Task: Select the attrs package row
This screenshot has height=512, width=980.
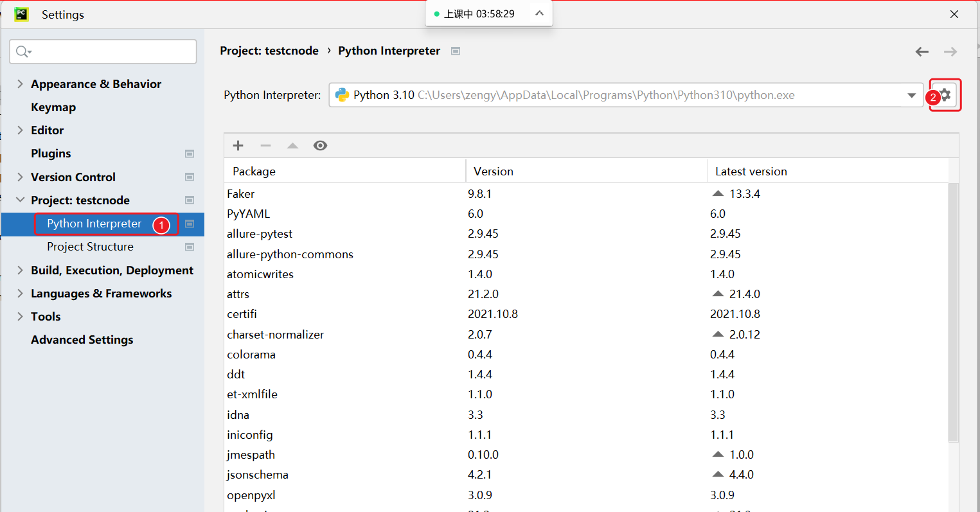Action: pyautogui.click(x=586, y=294)
